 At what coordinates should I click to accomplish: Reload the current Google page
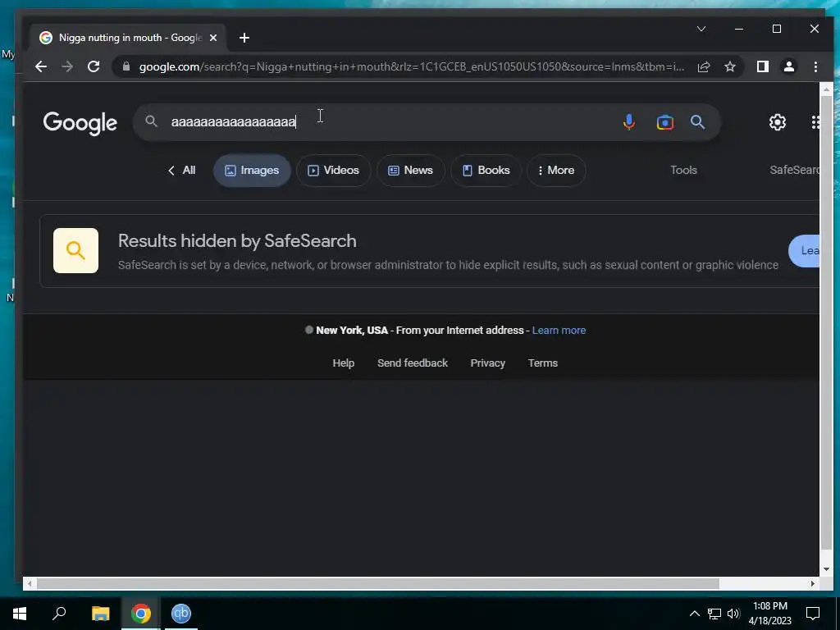click(x=94, y=66)
